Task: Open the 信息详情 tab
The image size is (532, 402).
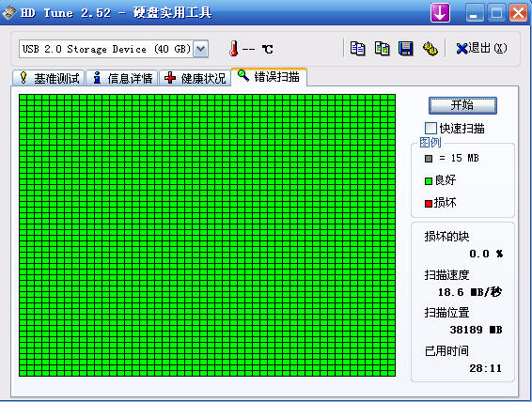Action: [122, 78]
